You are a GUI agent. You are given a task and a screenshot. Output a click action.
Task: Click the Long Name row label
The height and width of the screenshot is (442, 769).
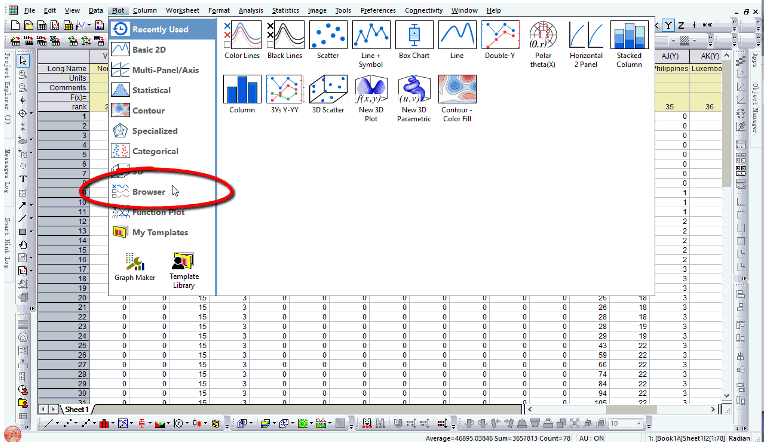(64, 69)
